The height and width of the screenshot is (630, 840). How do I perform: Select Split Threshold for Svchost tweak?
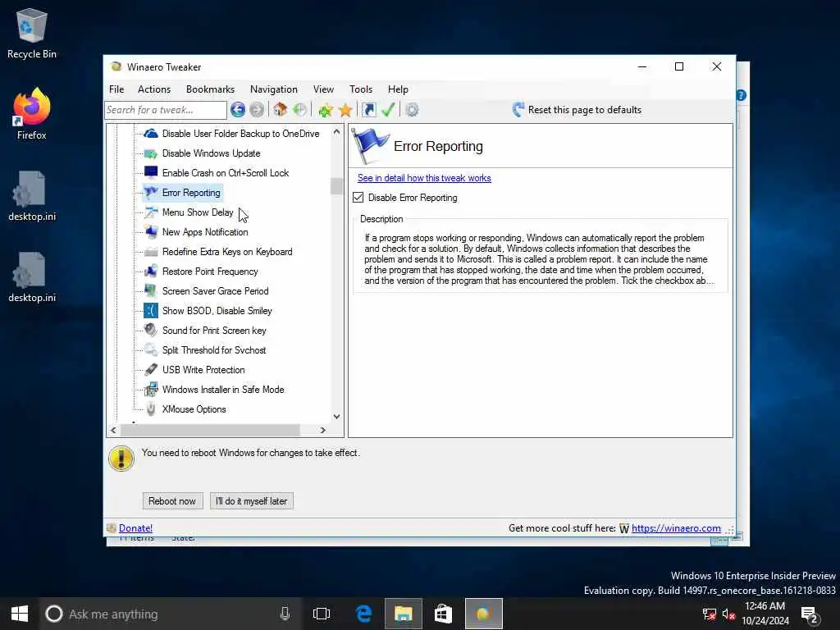coord(214,350)
